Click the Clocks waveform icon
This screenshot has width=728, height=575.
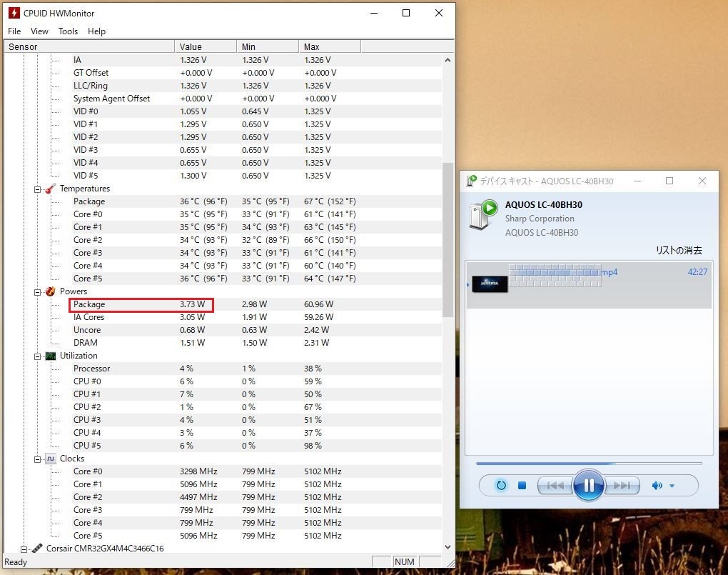click(x=51, y=459)
